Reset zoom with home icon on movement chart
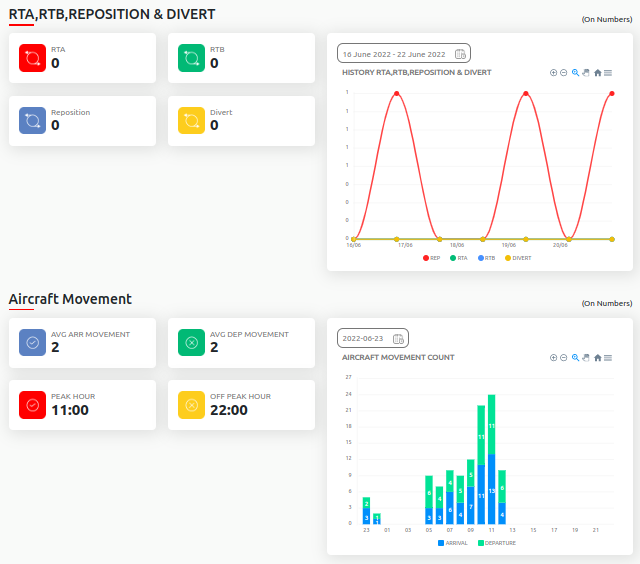This screenshot has width=640, height=564. [597, 358]
